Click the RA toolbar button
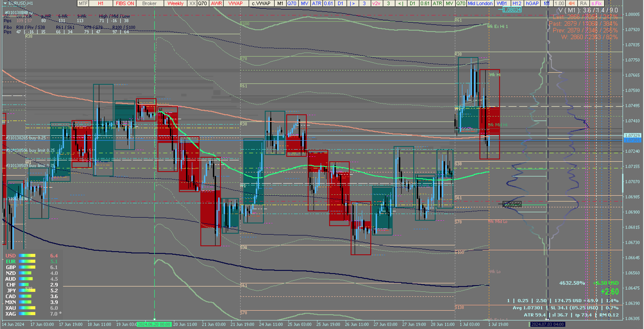 583,3
